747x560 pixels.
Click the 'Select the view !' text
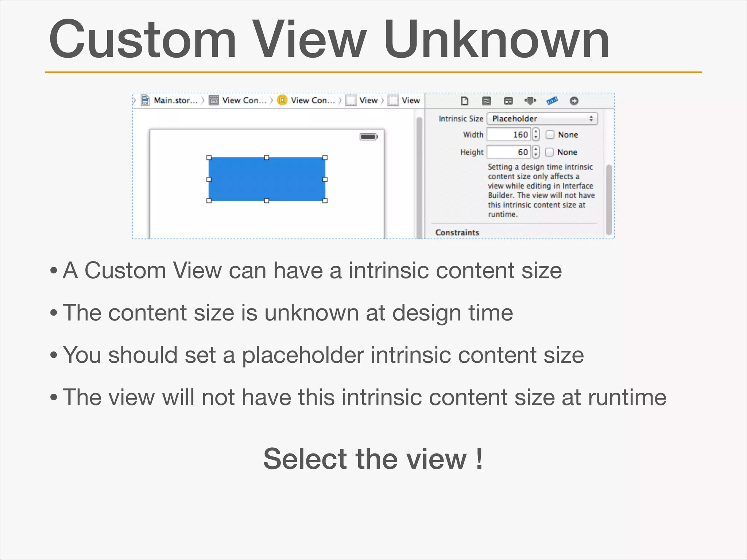click(x=373, y=458)
